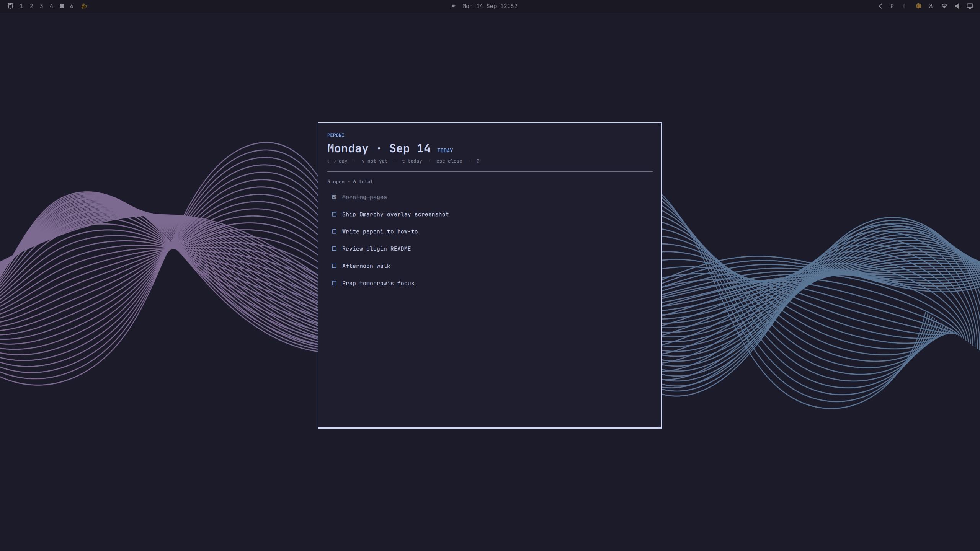Viewport: 980px width, 551px height.
Task: Click the 'y not yet' shortcut hint
Action: [x=374, y=161]
